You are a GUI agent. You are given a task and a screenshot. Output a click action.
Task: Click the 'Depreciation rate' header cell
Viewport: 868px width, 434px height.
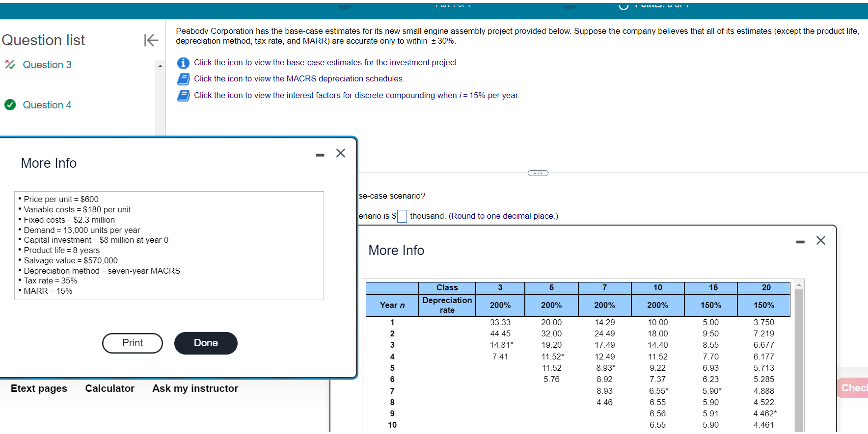click(447, 305)
